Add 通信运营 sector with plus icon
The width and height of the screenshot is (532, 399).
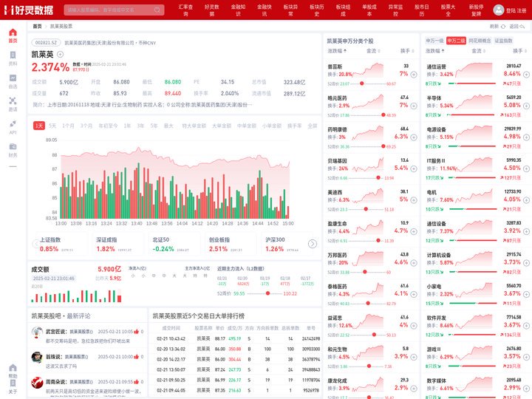(x=526, y=75)
